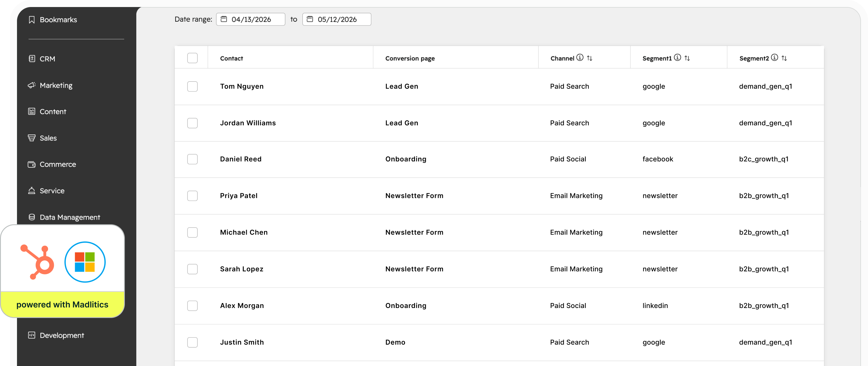Viewport: 868px width, 366px height.
Task: Click Onboarding in Daniel Reed row
Action: (406, 159)
